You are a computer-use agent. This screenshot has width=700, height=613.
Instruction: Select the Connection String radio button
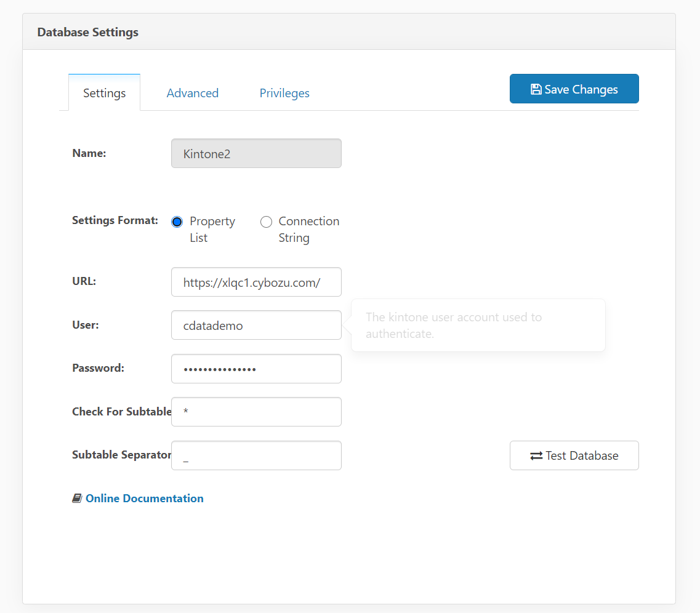(266, 222)
